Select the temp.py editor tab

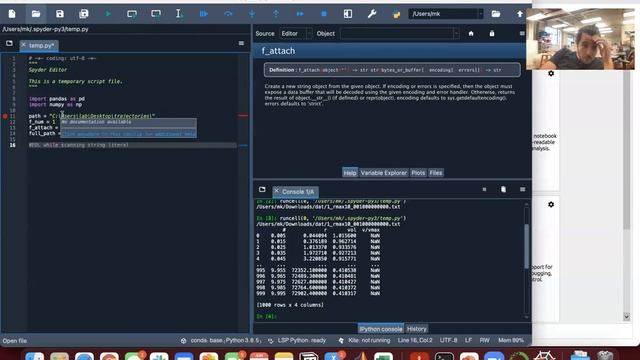tap(39, 45)
